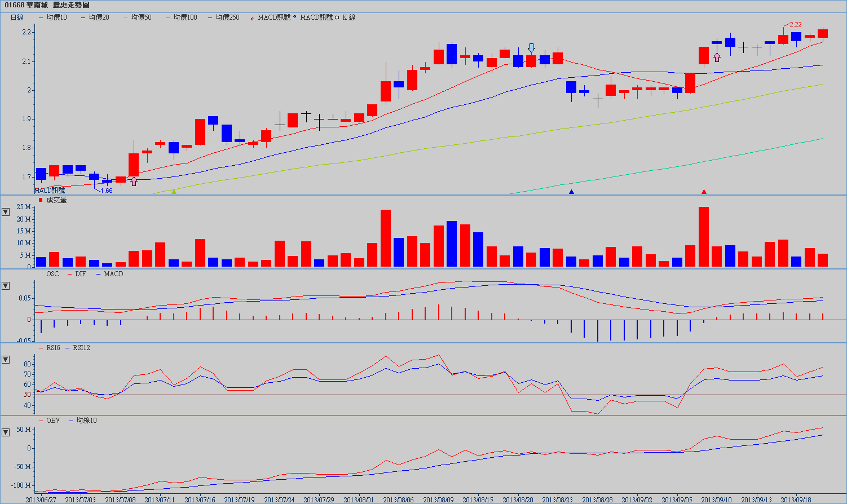Open the volume panel dropdown arrow
The image size is (847, 504).
pos(6,212)
